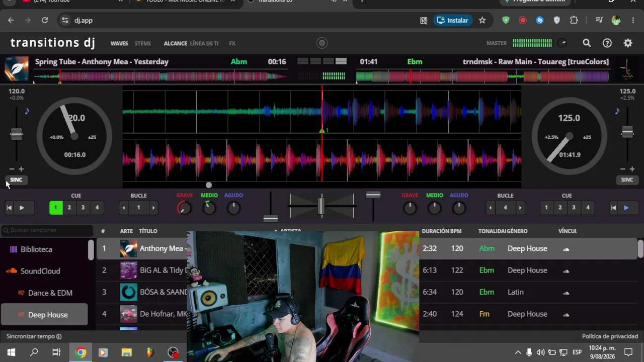Click the right deck tempo fader handle
The width and height of the screenshot is (644, 362).
tap(627, 132)
